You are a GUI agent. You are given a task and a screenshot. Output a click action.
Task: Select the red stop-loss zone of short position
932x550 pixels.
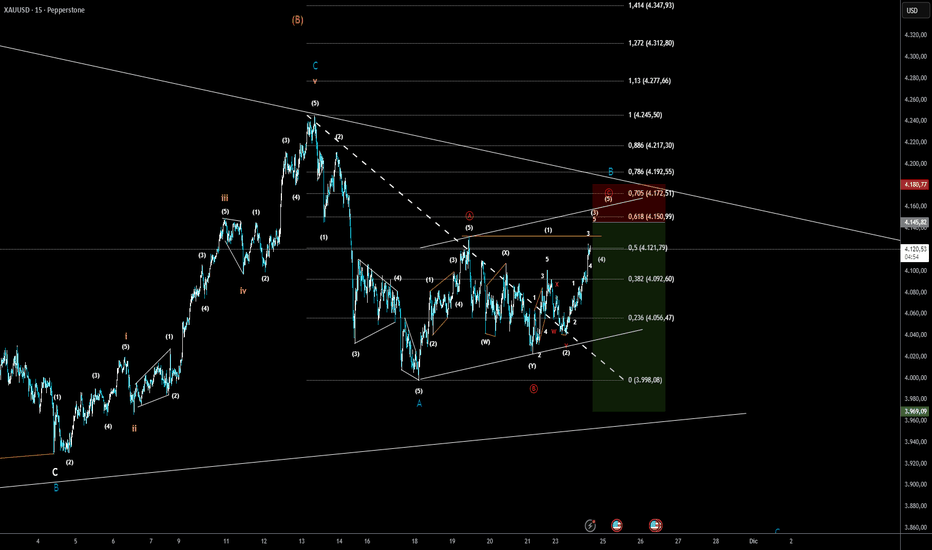(x=629, y=203)
